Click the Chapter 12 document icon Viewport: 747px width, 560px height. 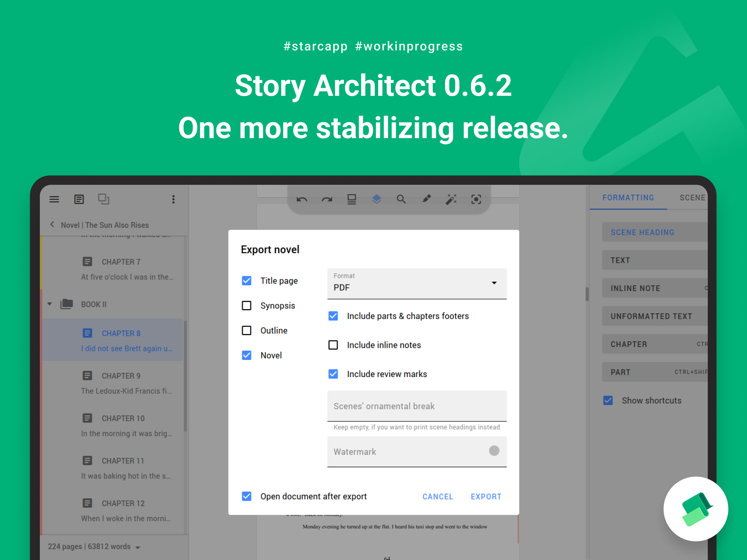tap(87, 503)
